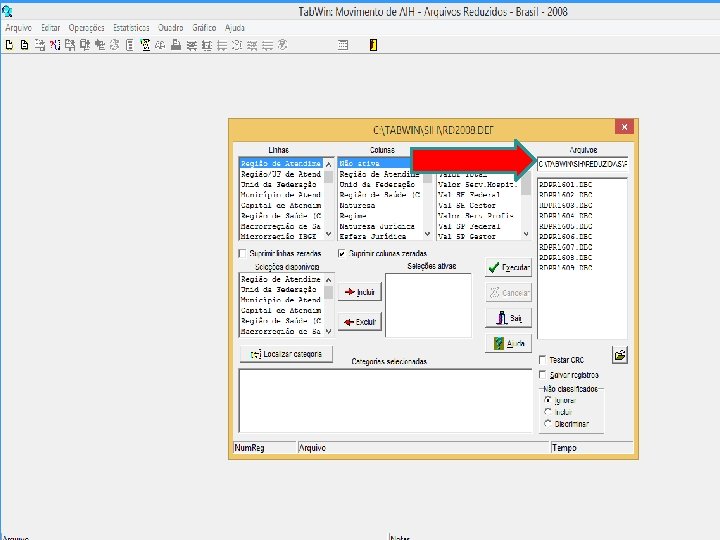
Task: Select Regime in Colunas list
Action: point(380,216)
